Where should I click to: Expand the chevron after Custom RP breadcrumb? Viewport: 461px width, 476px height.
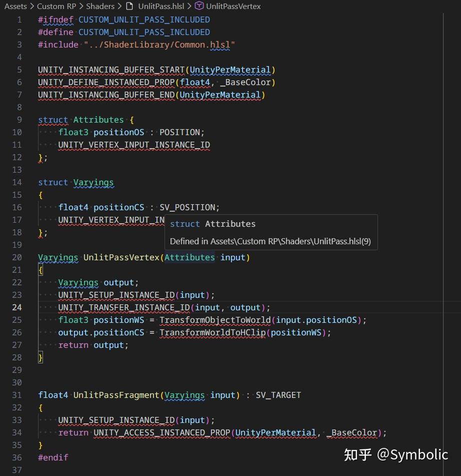(81, 6)
